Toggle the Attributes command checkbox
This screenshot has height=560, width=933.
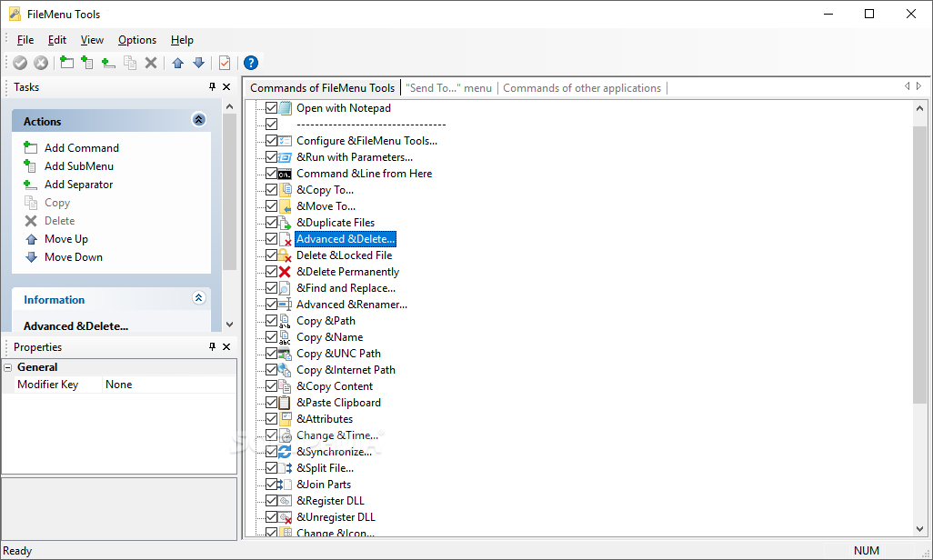point(271,419)
